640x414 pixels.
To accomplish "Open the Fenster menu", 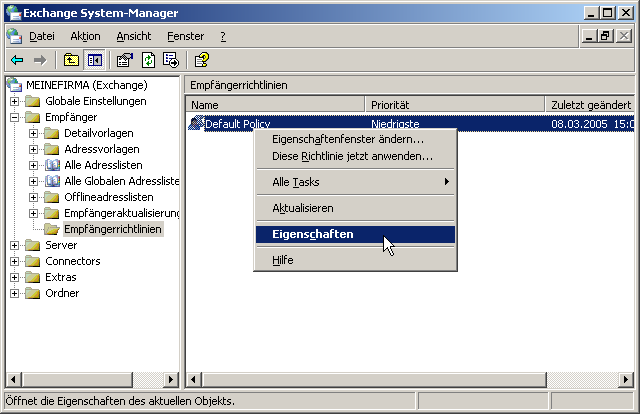I will coord(185,36).
